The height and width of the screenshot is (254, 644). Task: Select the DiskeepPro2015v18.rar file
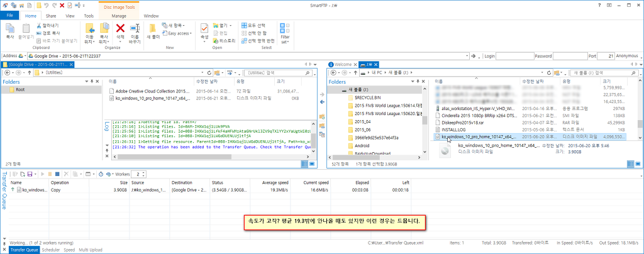point(462,123)
